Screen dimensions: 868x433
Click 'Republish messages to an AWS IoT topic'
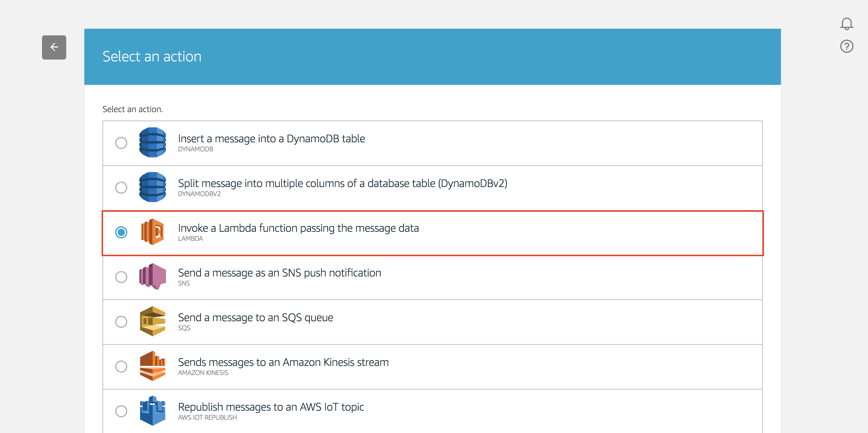click(271, 407)
